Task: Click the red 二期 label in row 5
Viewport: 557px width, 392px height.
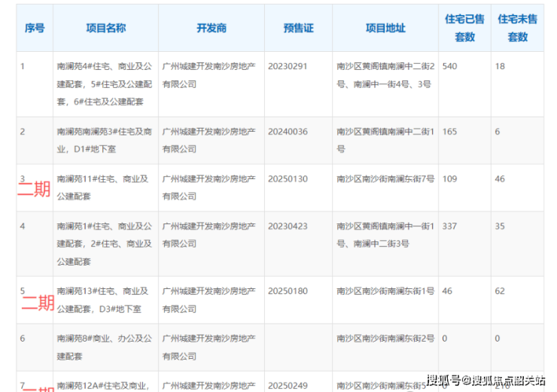Action: pos(38,303)
